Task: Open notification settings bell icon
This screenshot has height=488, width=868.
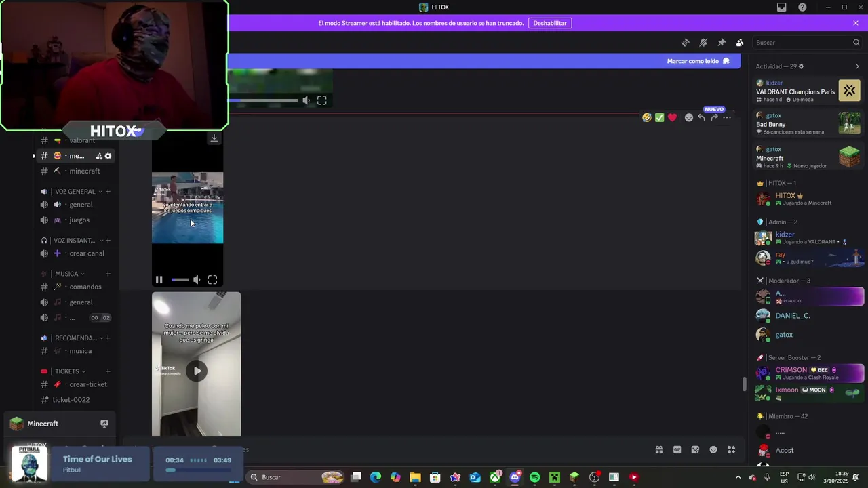Action: click(703, 42)
